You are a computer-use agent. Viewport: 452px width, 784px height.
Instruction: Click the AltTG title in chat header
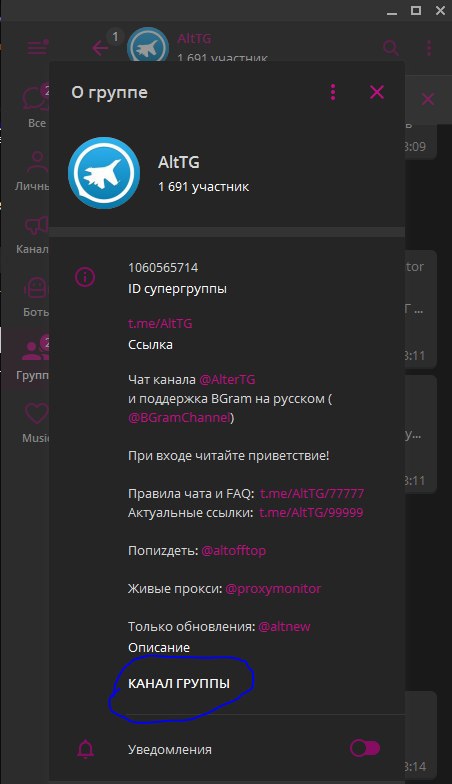point(194,38)
